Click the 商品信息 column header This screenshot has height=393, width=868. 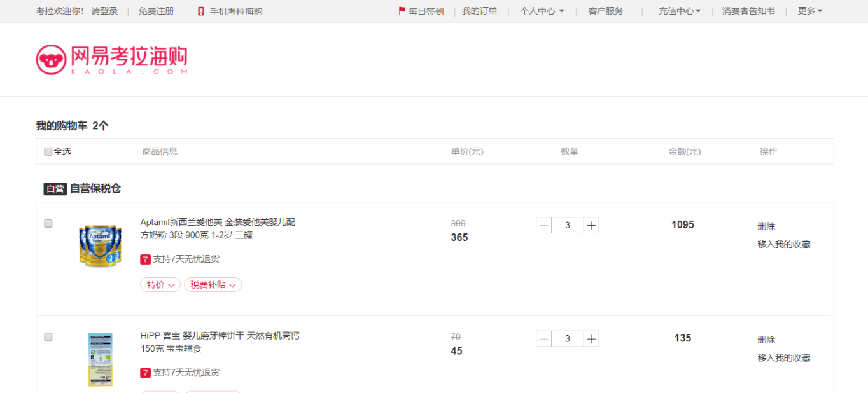[160, 151]
